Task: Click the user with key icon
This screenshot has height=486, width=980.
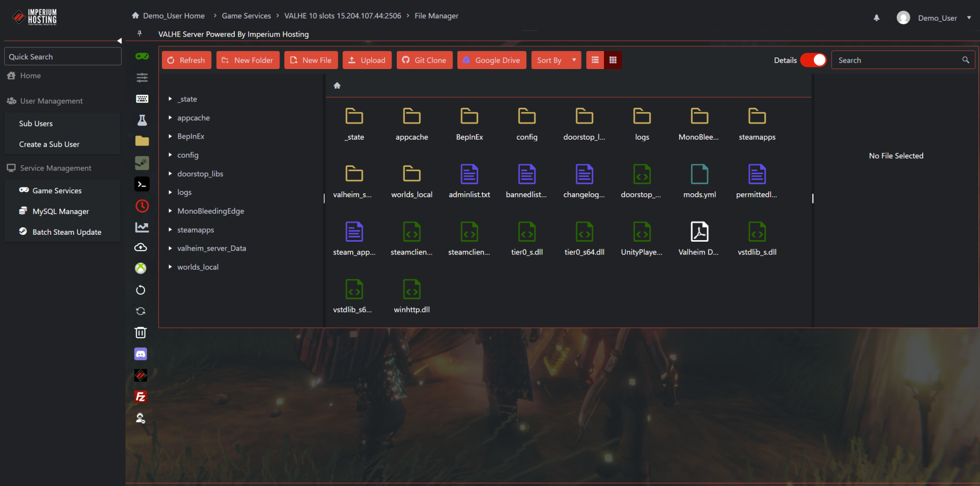Action: (x=141, y=419)
